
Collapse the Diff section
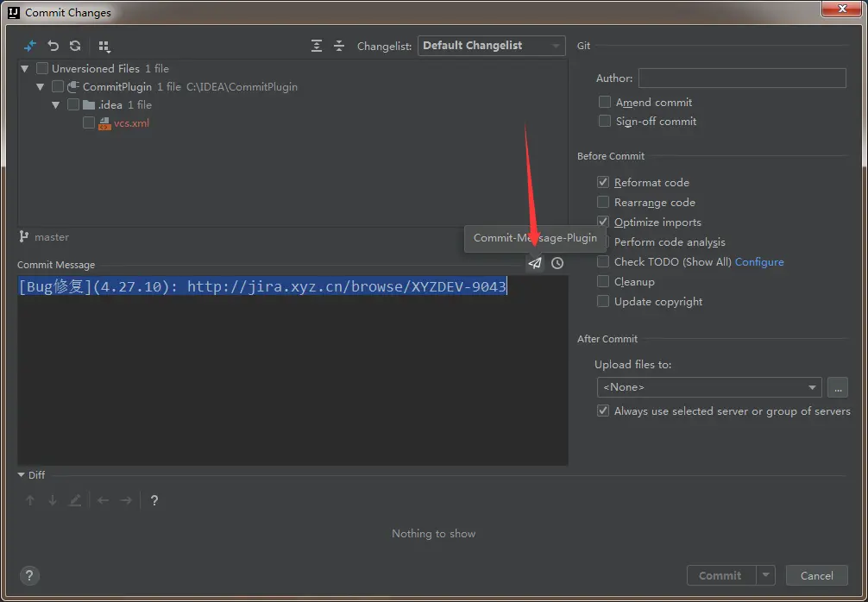pyautogui.click(x=22, y=474)
